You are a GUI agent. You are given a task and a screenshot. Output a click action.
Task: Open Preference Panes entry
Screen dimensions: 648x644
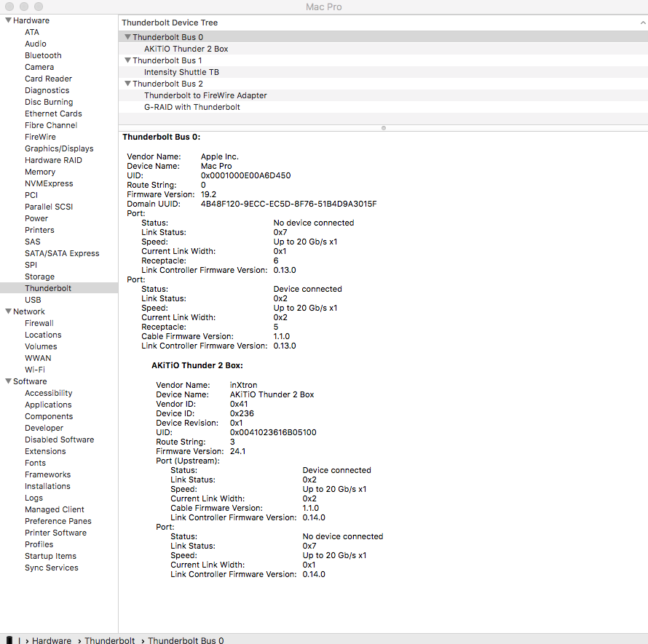pos(58,521)
